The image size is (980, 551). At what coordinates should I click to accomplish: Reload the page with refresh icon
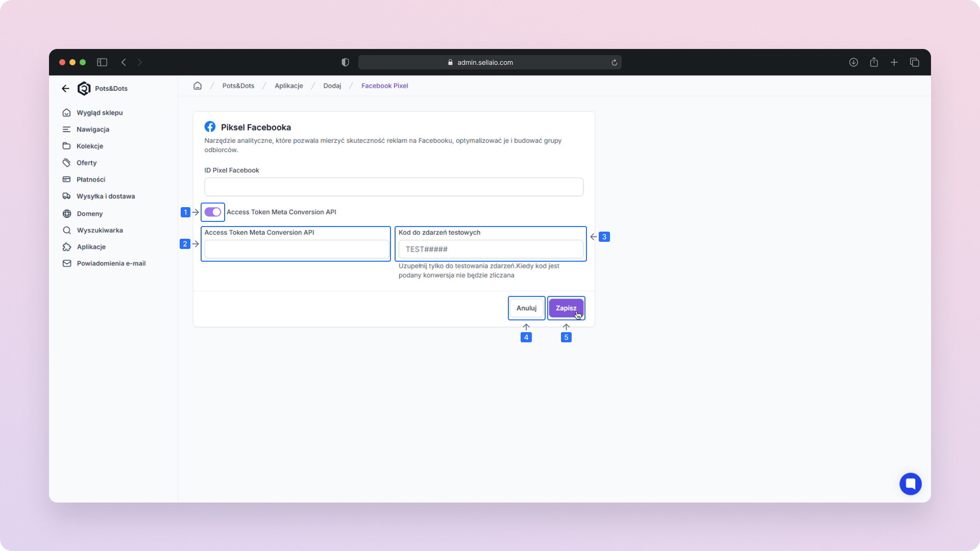pos(615,63)
